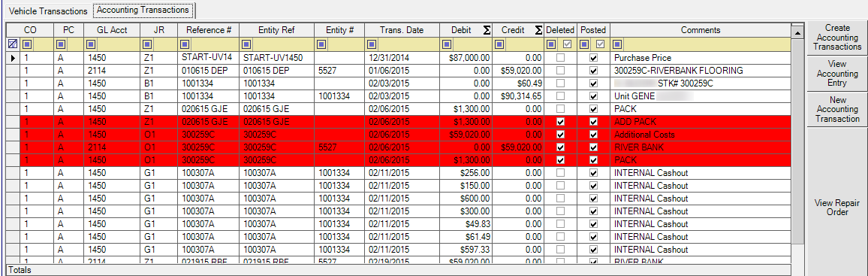Click the $61.49 debit cell
868x276 pixels.
[x=466, y=237]
